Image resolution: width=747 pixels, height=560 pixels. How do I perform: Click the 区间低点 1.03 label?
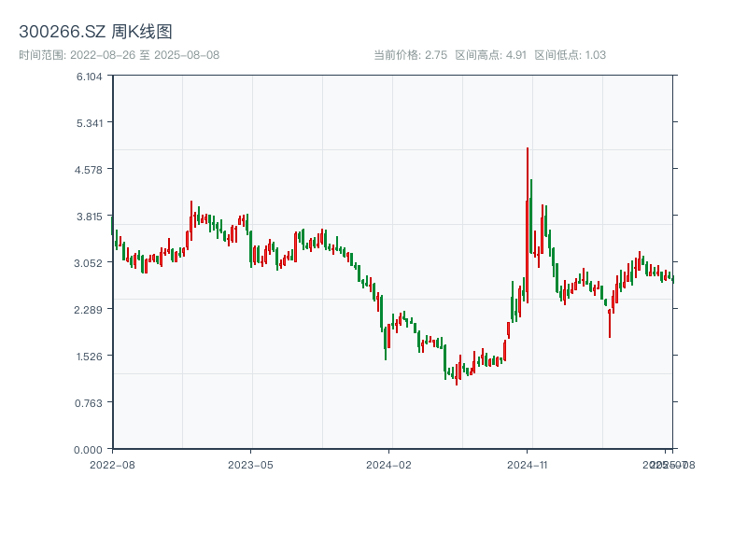coord(570,55)
